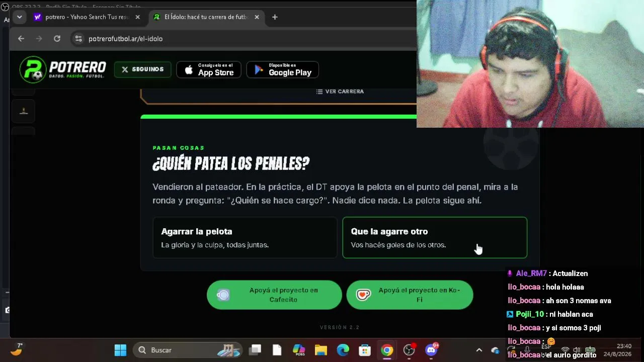Open Microsoft Store from the taskbar

pos(365,350)
